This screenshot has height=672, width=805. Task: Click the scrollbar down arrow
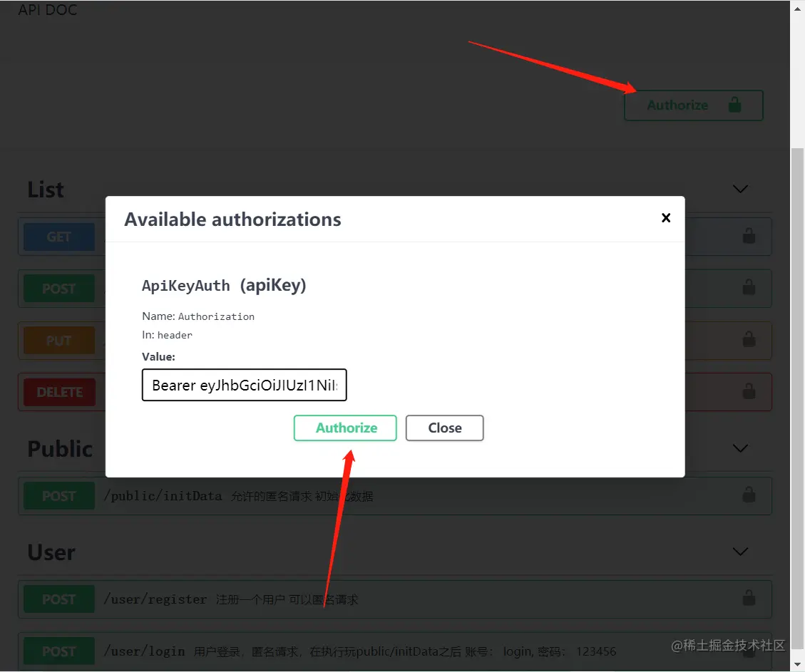click(797, 665)
